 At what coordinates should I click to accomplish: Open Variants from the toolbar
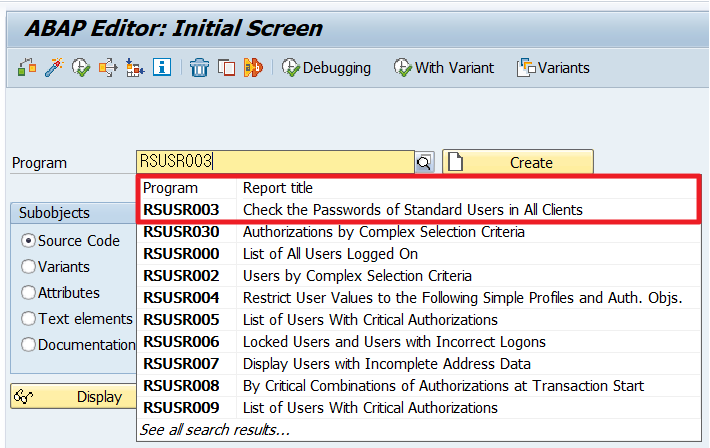tap(553, 68)
